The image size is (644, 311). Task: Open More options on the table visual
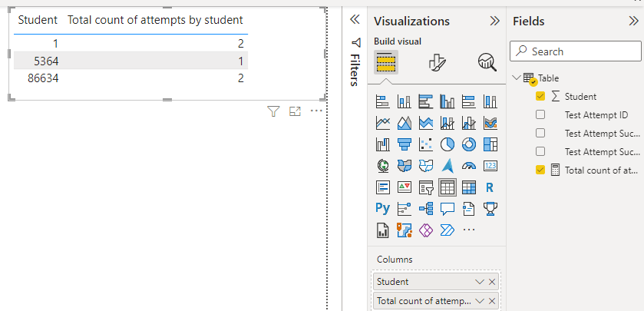(x=316, y=111)
